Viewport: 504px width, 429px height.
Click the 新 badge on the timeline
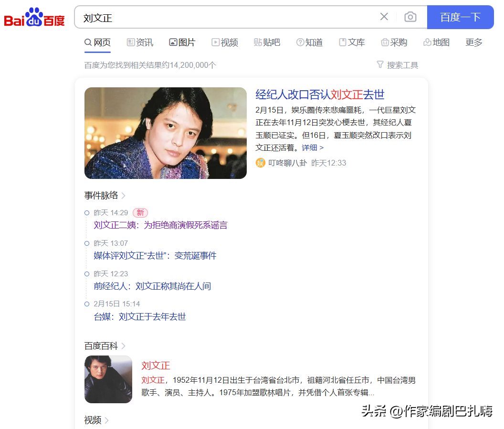pos(140,213)
